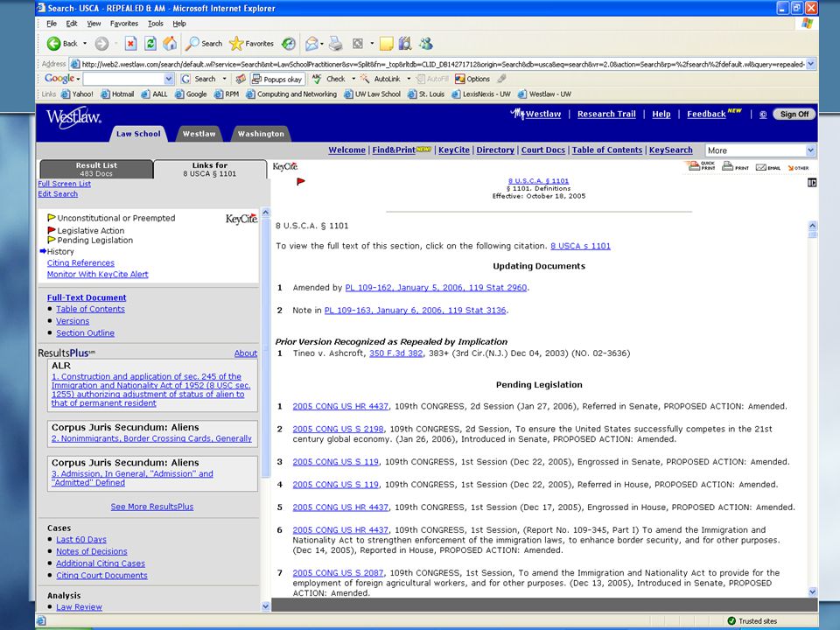Open the LexisNexis - UW links bar bookmark
Image resolution: width=840 pixels, height=630 pixels.
pos(481,94)
